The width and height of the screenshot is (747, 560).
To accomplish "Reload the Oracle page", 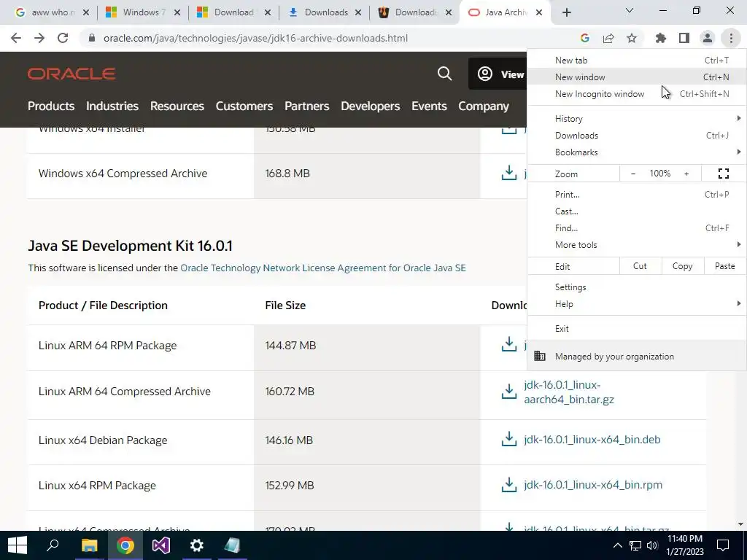I will click(63, 38).
